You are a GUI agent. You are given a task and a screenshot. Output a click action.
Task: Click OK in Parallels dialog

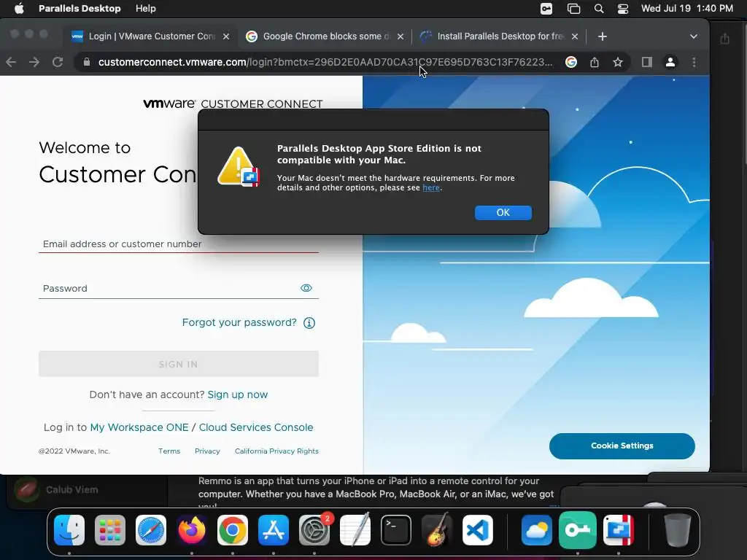click(503, 212)
